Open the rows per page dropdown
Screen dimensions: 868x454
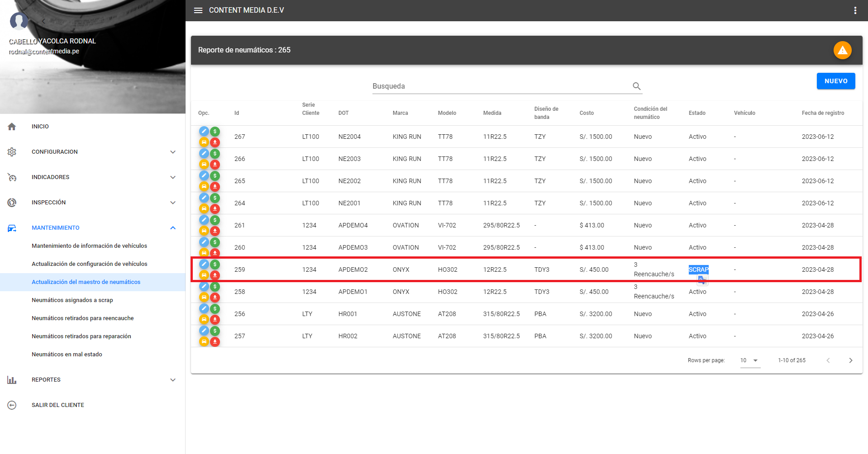tap(750, 360)
